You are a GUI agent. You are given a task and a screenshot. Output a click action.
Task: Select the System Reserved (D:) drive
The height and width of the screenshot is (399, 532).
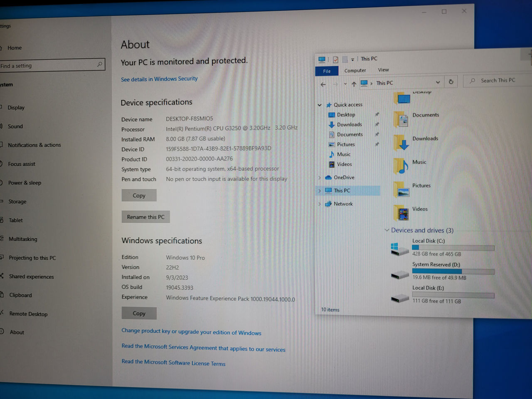coord(443,271)
